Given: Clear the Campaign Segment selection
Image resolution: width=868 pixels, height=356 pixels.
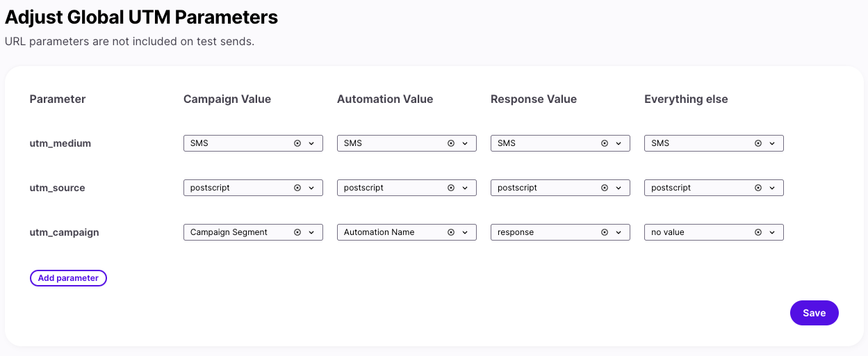Looking at the screenshot, I should pyautogui.click(x=297, y=232).
